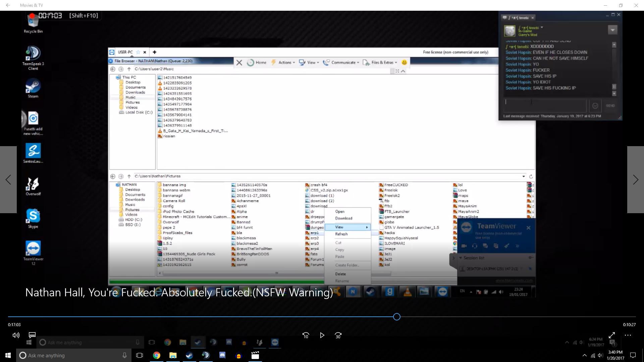Open the Actions dropdown in TeamViewer toolbar
644x362 pixels.
(x=283, y=63)
